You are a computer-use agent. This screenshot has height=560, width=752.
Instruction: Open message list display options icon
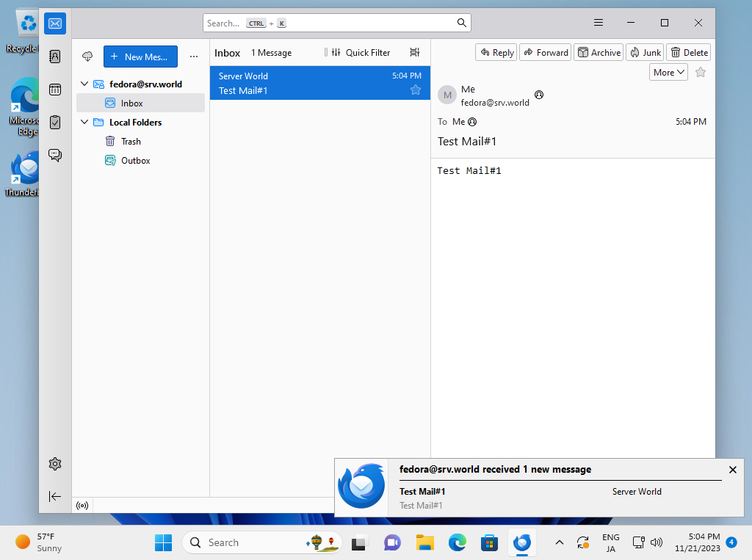click(415, 52)
